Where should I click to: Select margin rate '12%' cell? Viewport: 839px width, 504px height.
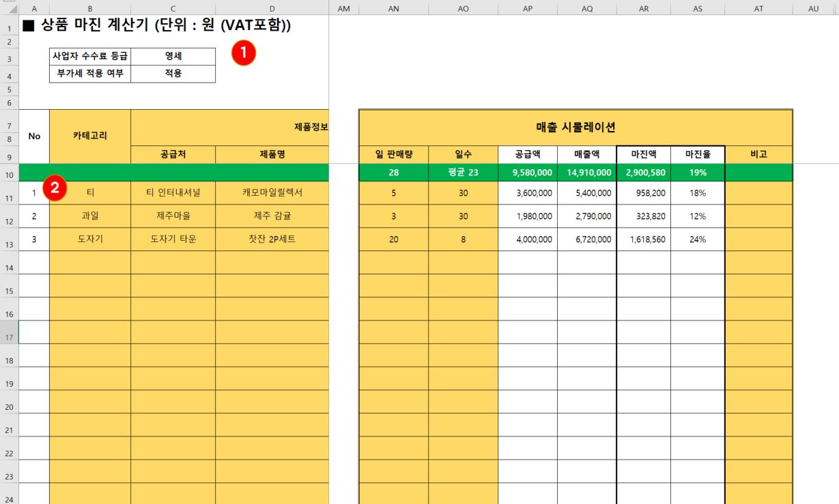[698, 216]
